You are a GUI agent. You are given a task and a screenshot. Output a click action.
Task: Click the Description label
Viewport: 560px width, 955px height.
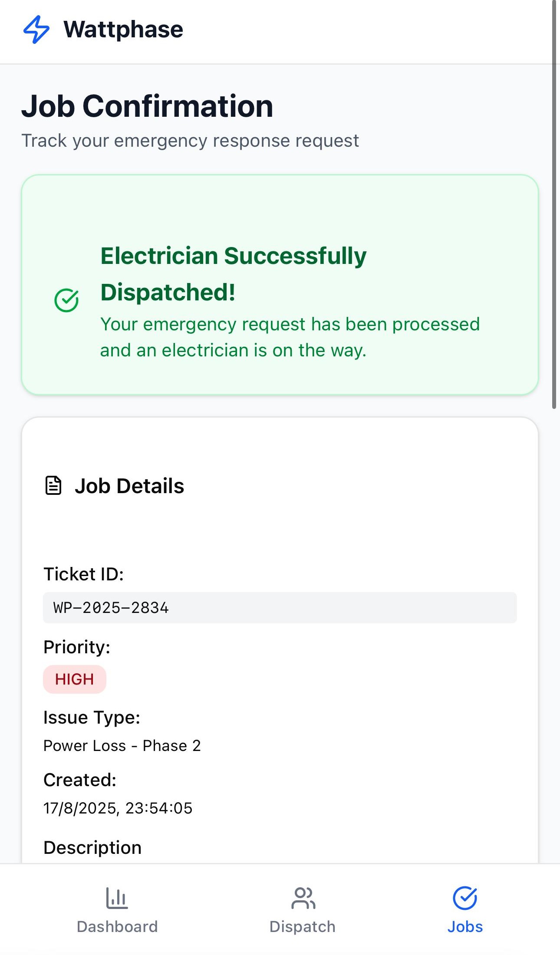(92, 848)
